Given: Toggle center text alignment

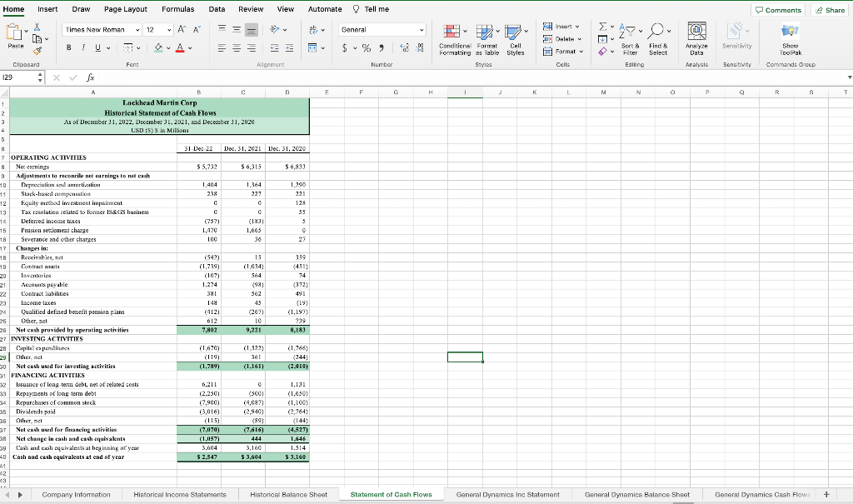Looking at the screenshot, I should [x=237, y=47].
